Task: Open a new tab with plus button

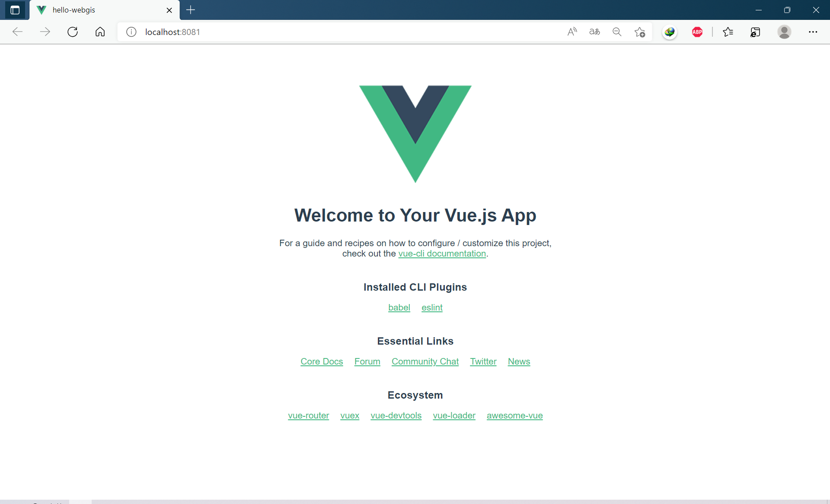Action: (191, 10)
